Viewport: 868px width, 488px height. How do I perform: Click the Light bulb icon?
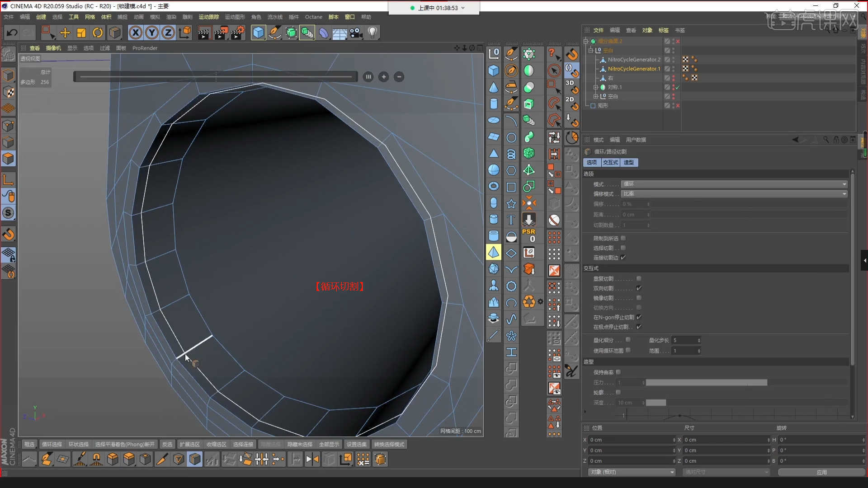click(373, 33)
